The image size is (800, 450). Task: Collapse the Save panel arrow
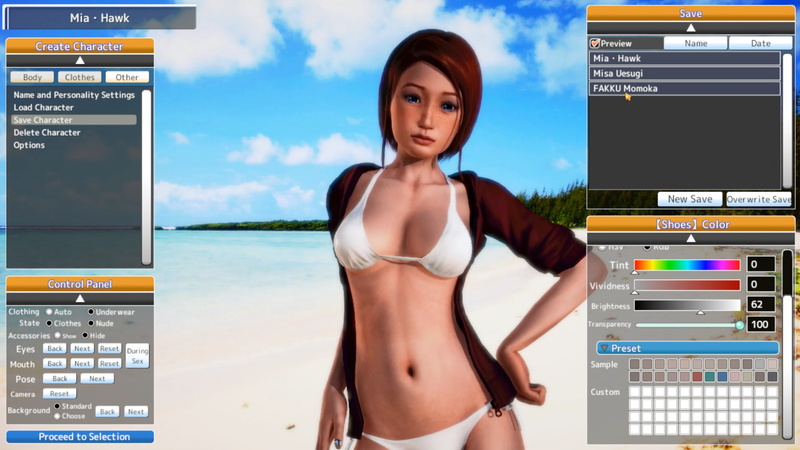[x=691, y=28]
